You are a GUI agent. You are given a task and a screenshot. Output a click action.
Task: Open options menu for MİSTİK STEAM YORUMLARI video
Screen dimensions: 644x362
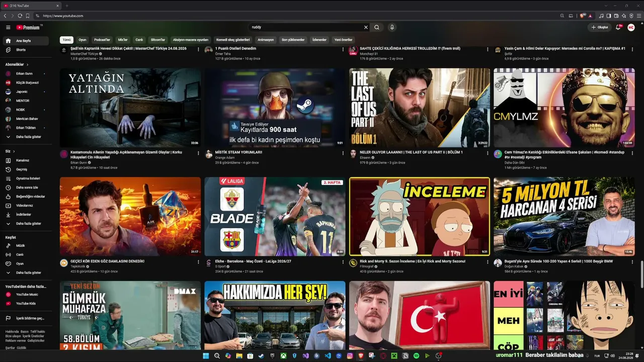pyautogui.click(x=343, y=153)
